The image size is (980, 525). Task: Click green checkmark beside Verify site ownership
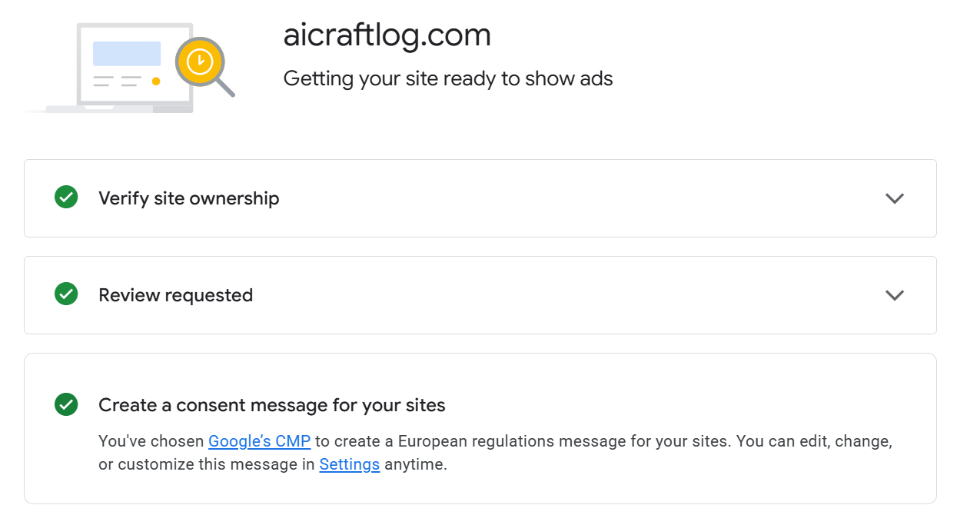[66, 198]
